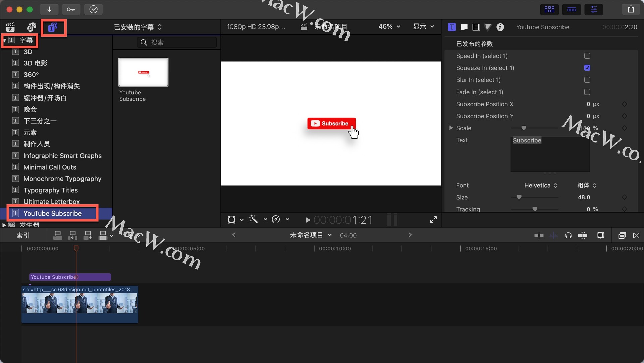
Task: Expand the Scale parameter triangle
Action: (x=451, y=128)
